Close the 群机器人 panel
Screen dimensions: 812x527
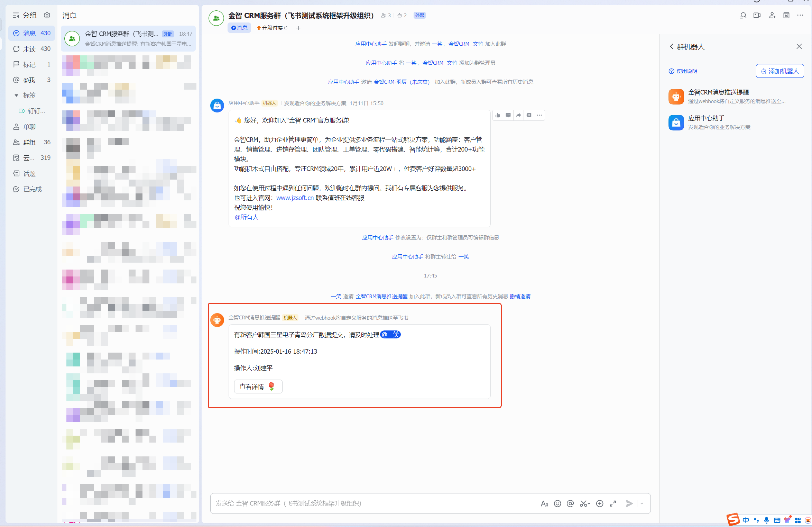[799, 46]
